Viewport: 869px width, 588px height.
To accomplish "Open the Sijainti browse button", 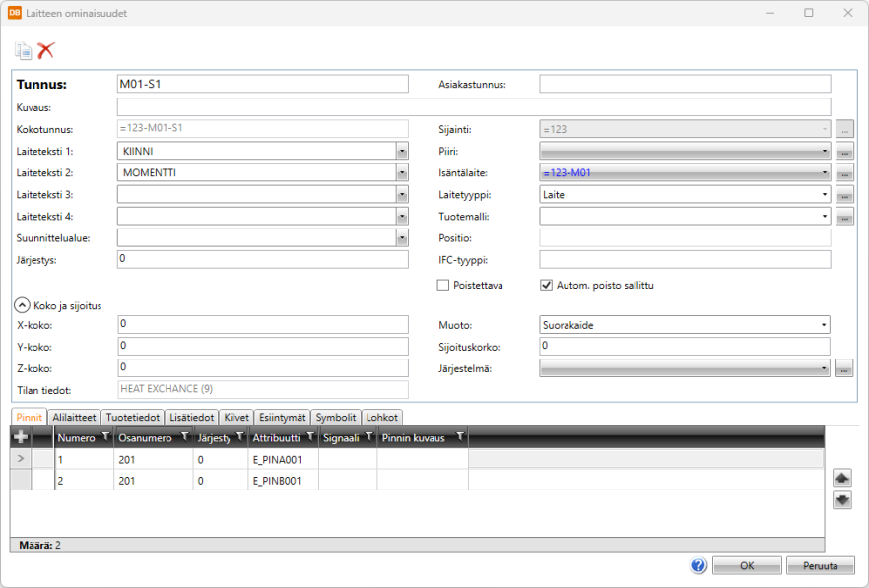I will [x=844, y=129].
